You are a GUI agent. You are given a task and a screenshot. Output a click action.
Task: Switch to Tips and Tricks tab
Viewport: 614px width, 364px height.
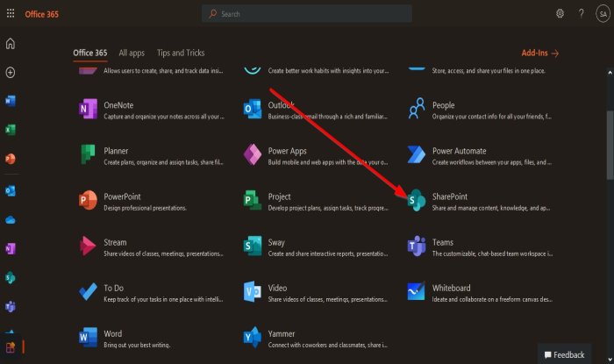tap(181, 53)
